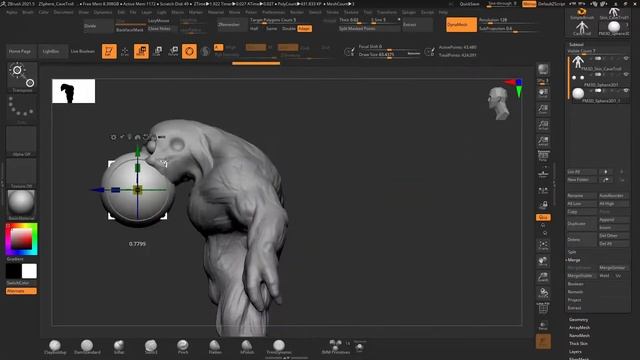Expand the Remesh section

(x=575, y=292)
